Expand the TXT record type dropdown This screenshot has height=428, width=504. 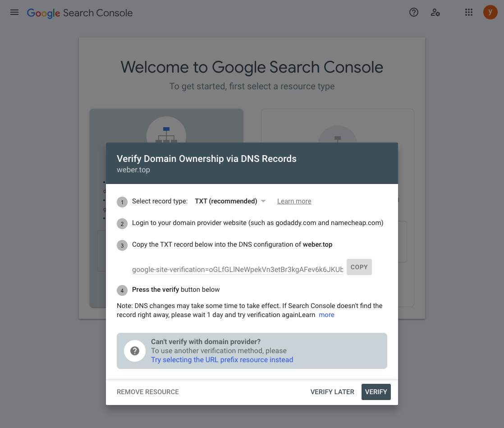tap(226, 201)
